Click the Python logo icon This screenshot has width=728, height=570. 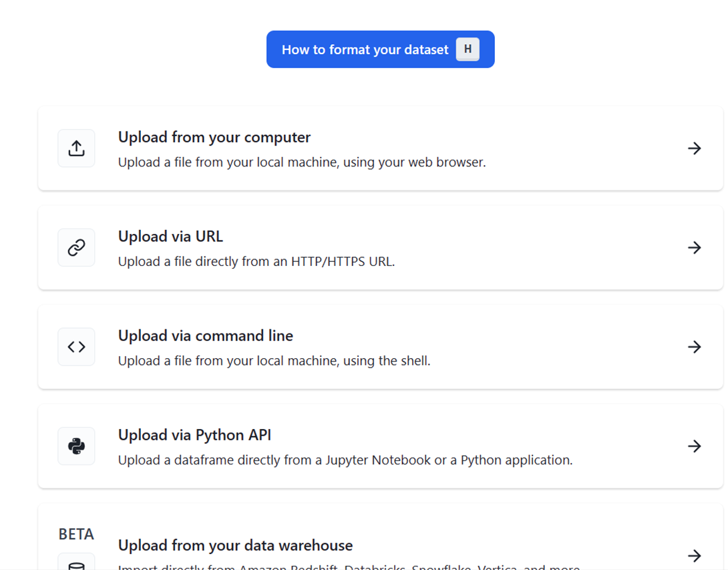pos(77,446)
